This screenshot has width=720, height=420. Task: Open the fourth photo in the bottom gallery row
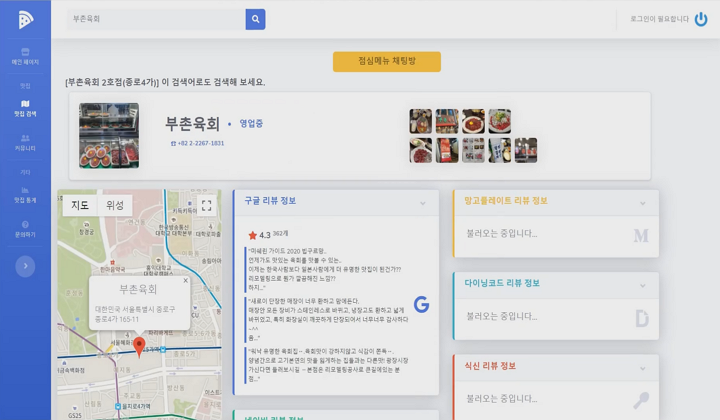click(500, 150)
